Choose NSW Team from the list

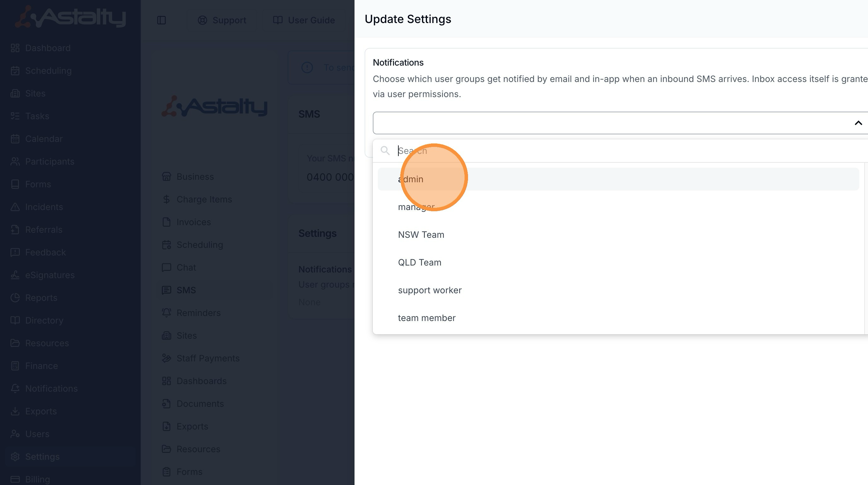tap(618, 235)
